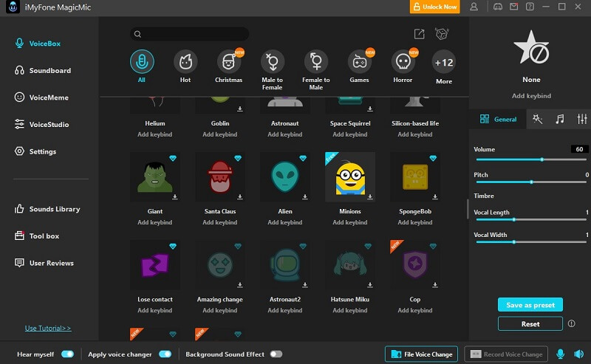Choose the Astronaut2 voice
The image size is (591, 364).
click(x=285, y=265)
